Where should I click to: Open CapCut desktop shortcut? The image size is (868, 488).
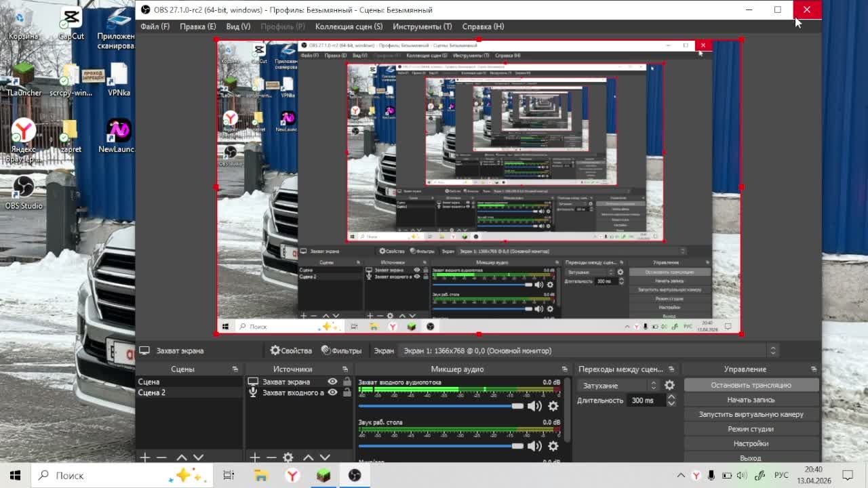[71, 24]
